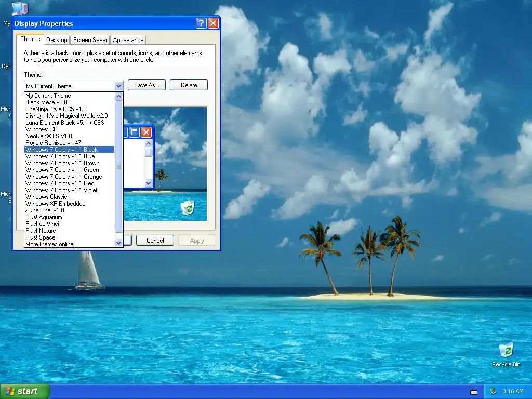Click the Cancel button
This screenshot has width=532, height=399.
pyautogui.click(x=155, y=241)
